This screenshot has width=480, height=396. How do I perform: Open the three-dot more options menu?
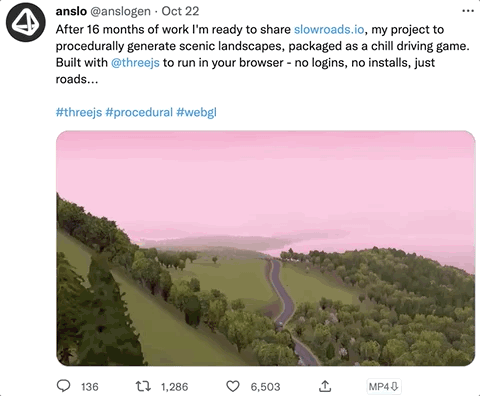(x=468, y=11)
